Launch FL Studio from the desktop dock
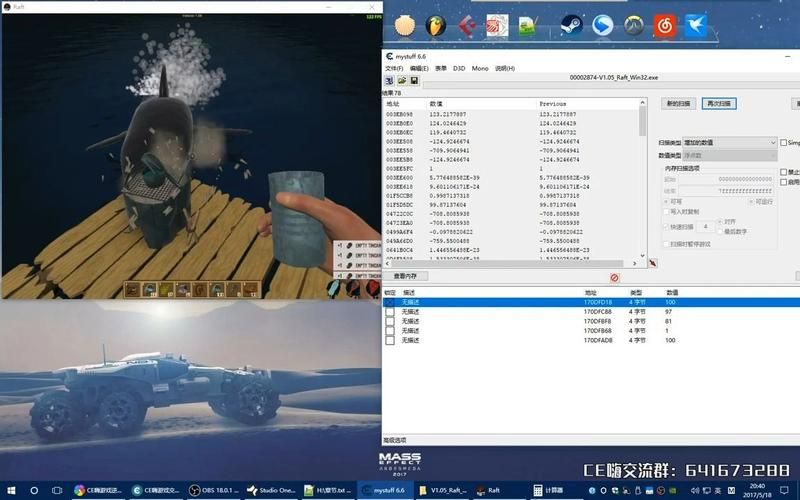Image resolution: width=800 pixels, height=500 pixels. (x=436, y=26)
